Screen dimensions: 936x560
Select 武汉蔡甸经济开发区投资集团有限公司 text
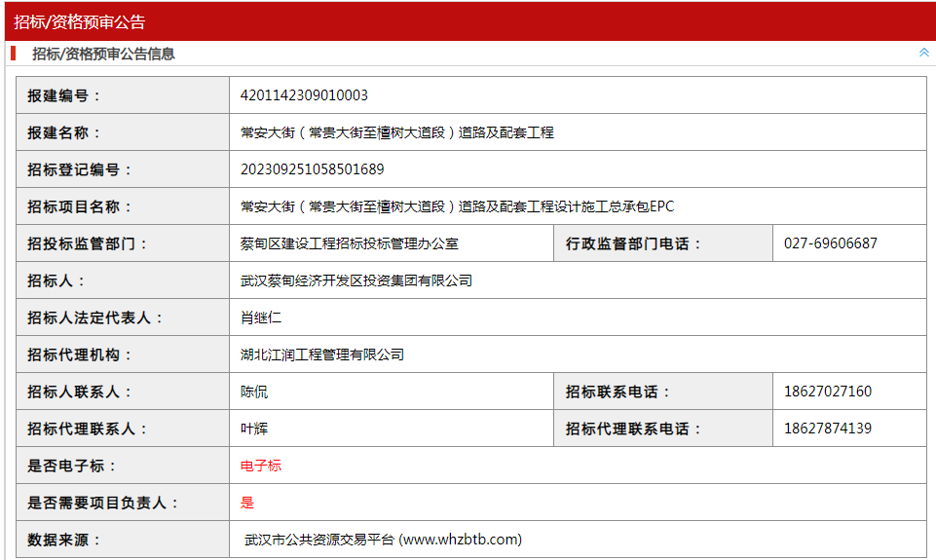coord(356,280)
